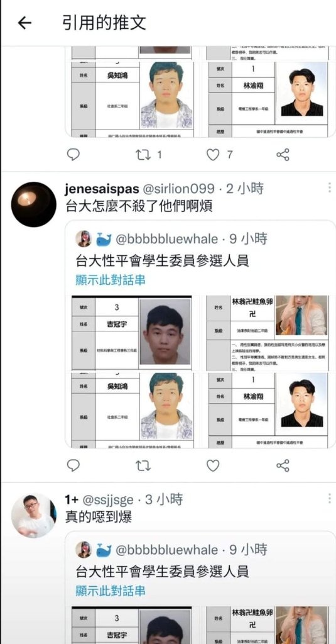Reply to jenesaispas's tweet
This screenshot has width=336, height=644.
pos(73,465)
